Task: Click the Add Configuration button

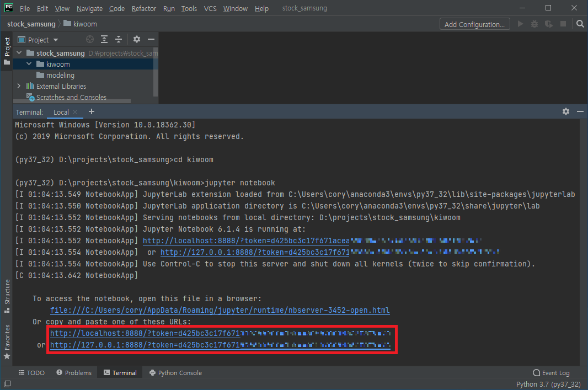Action: point(474,24)
